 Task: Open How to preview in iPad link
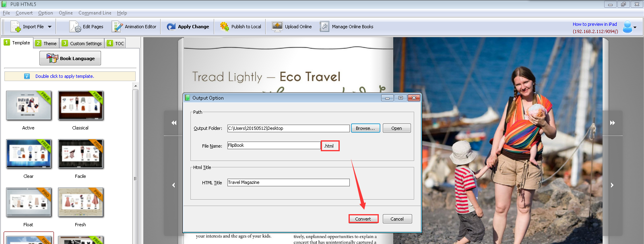(x=594, y=24)
